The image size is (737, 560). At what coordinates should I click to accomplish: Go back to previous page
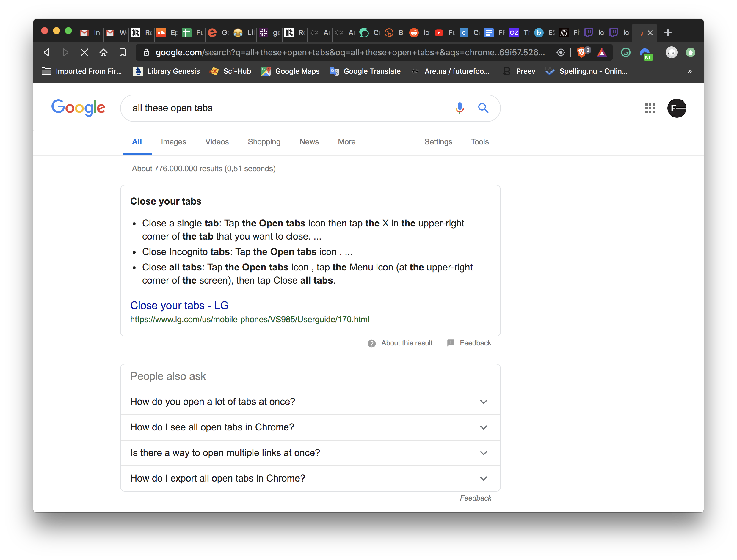pos(47,52)
